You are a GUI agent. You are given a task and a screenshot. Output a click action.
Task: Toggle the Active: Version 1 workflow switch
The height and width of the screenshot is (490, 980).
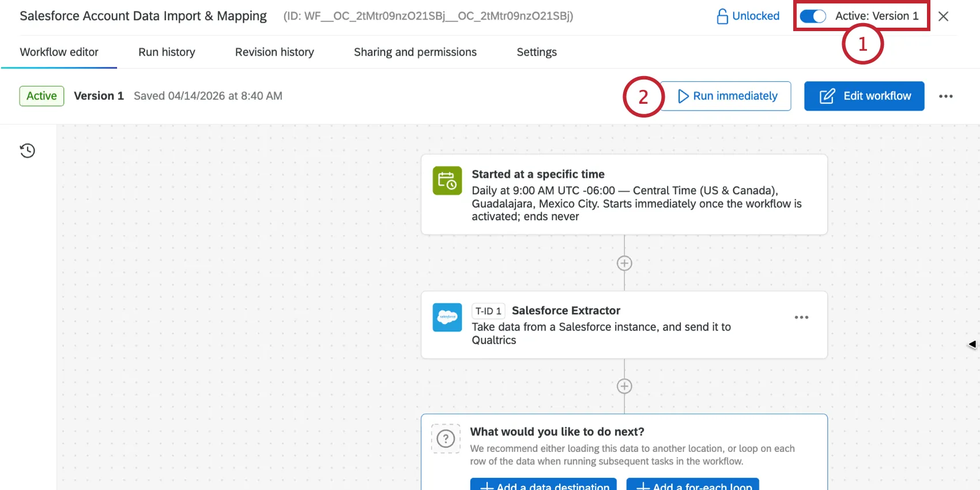coord(813,16)
